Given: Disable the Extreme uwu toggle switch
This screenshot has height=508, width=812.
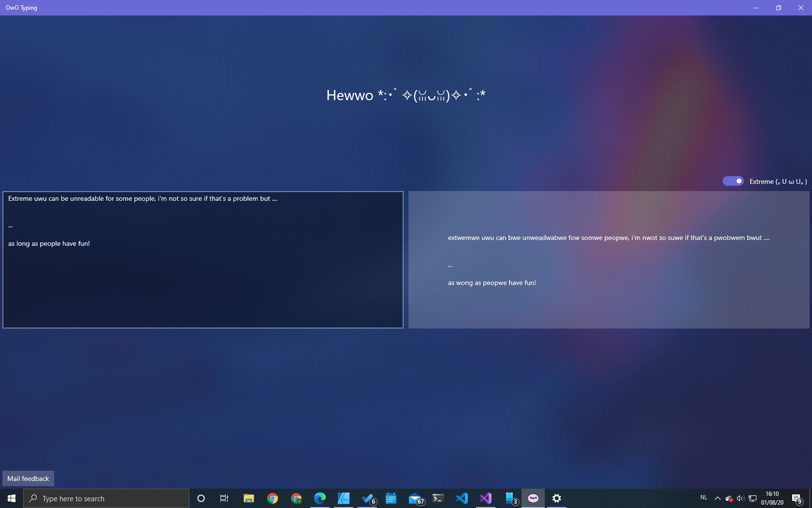Looking at the screenshot, I should (x=733, y=181).
